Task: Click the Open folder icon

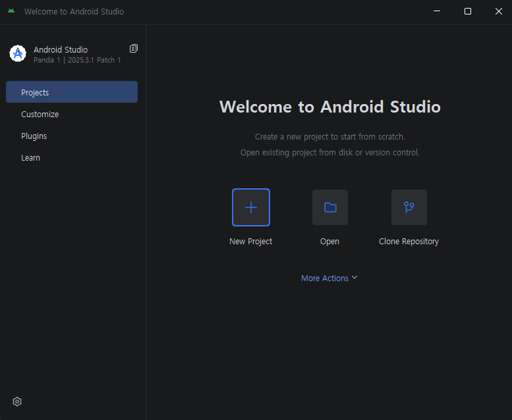Action: tap(329, 207)
